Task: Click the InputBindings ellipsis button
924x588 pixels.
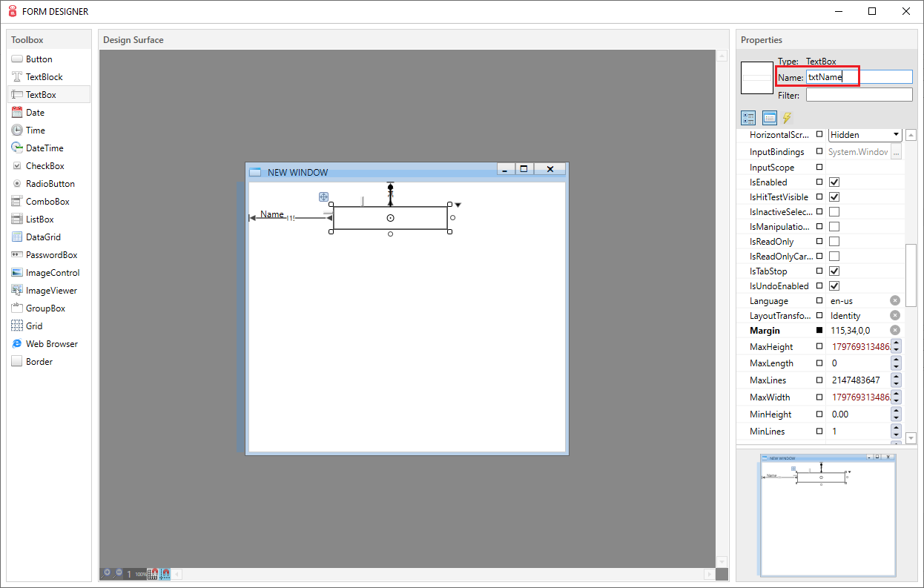Action: coord(895,151)
